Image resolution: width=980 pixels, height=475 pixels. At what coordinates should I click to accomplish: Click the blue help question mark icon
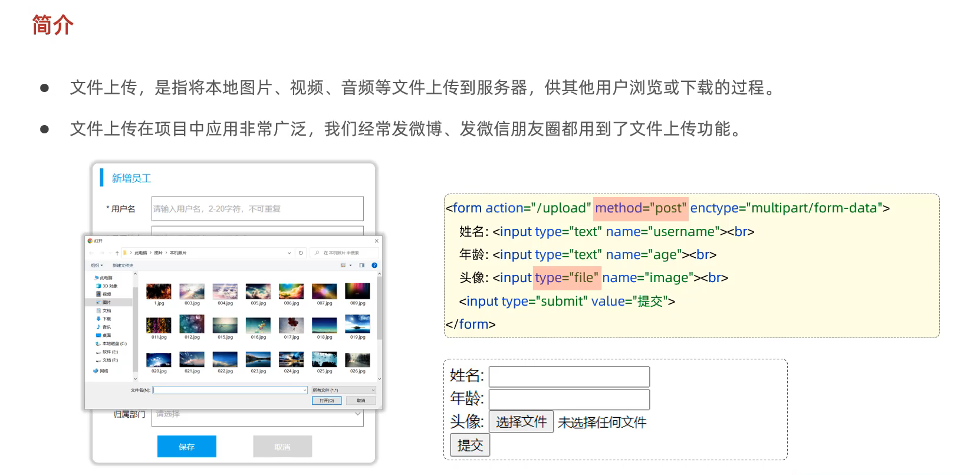374,266
